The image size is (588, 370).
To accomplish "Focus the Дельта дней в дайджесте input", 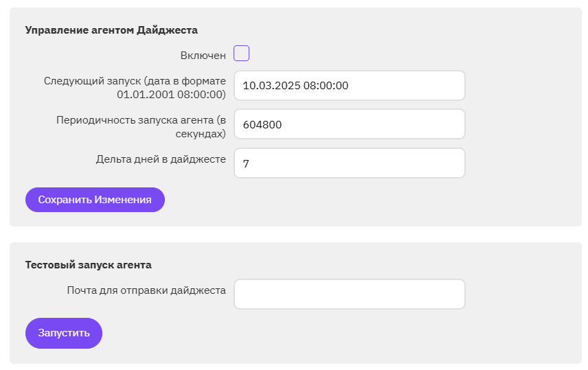I will pyautogui.click(x=350, y=163).
